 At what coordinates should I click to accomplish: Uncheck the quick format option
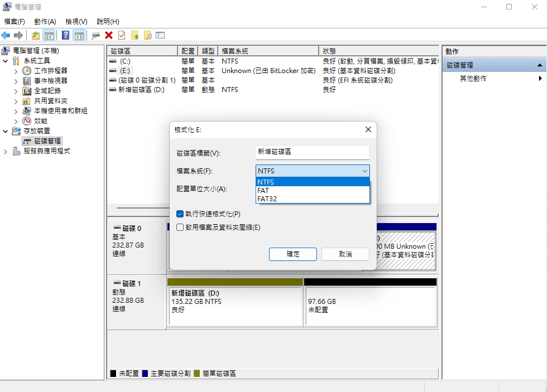coord(180,212)
